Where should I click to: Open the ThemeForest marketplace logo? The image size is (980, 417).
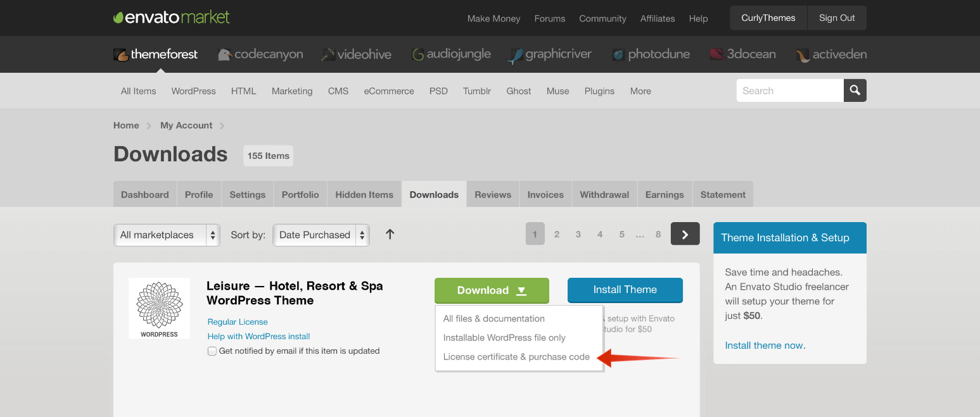(x=156, y=54)
